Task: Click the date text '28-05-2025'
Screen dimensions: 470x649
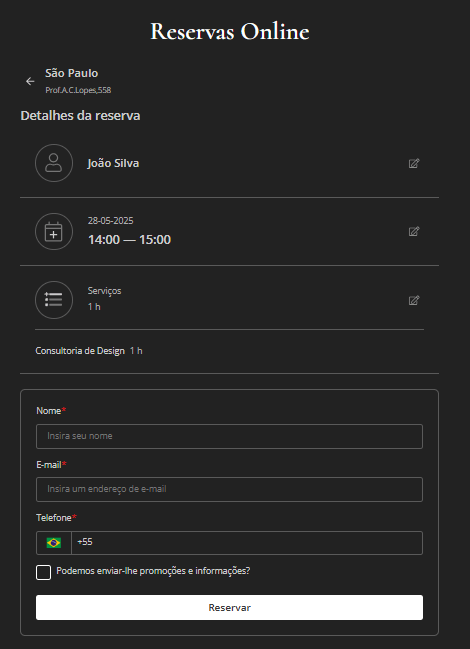Action: (110, 221)
